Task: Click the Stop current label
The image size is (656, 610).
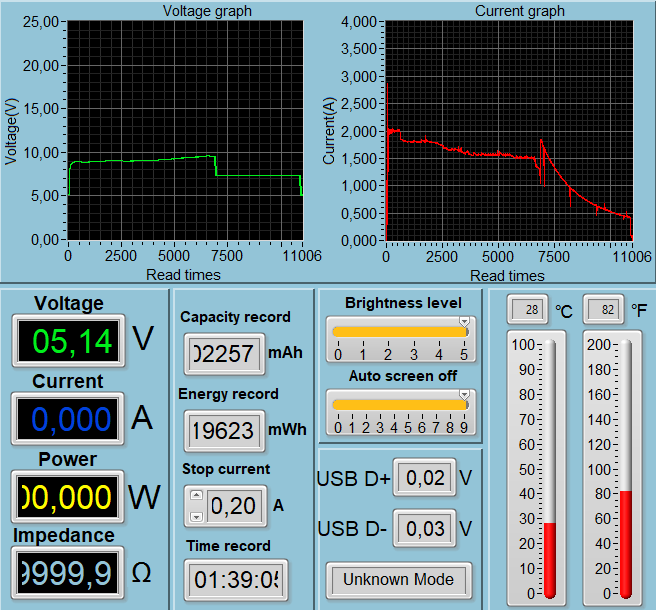Action: click(x=226, y=469)
